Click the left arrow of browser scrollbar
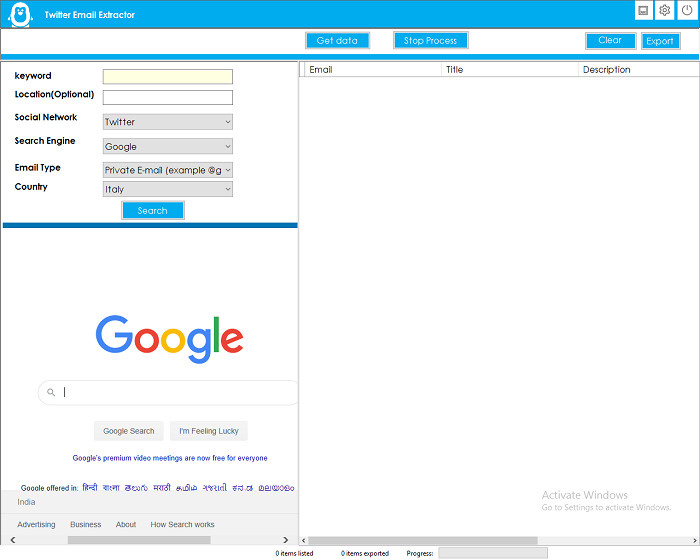Viewport: 700px width, 560px height. point(13,540)
